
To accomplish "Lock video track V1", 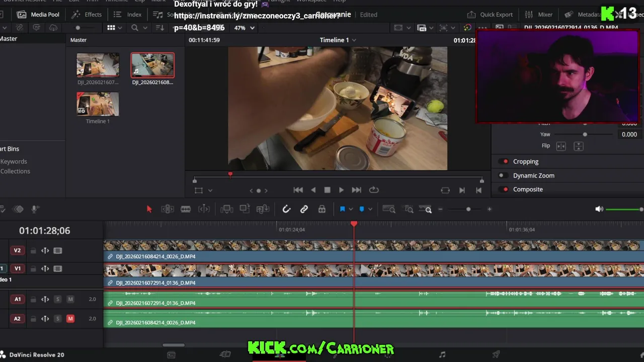I will click(33, 268).
